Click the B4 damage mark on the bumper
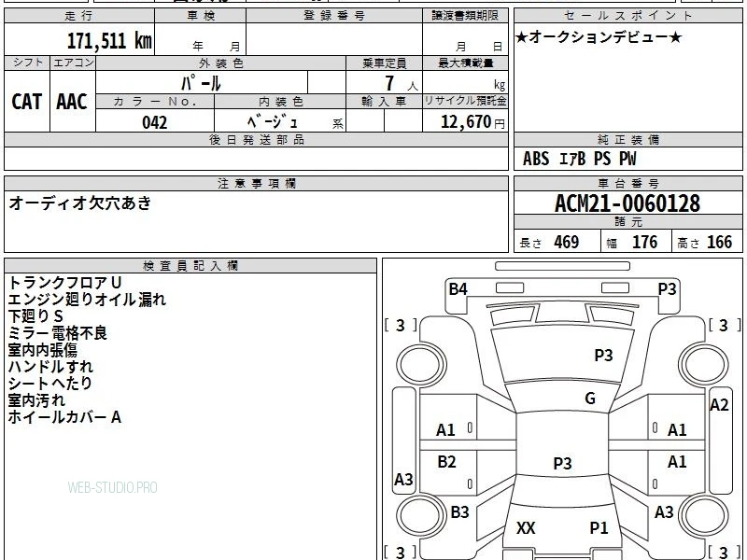 [x=458, y=289]
